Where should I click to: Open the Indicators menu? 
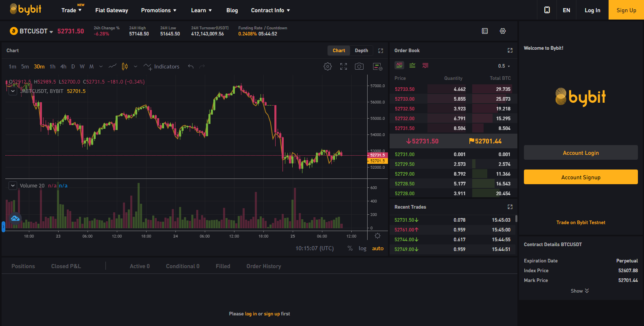[162, 66]
